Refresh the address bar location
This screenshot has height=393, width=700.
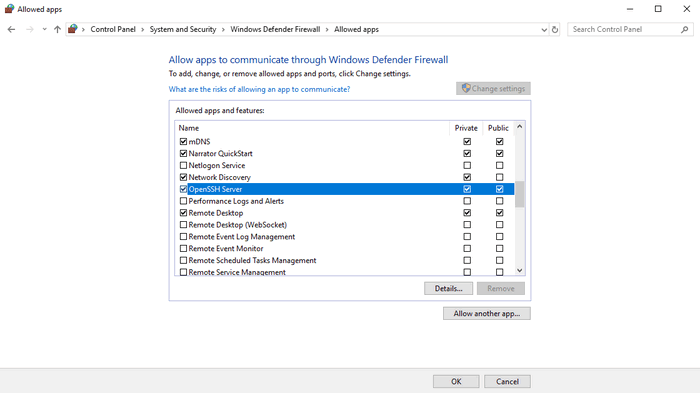click(555, 29)
